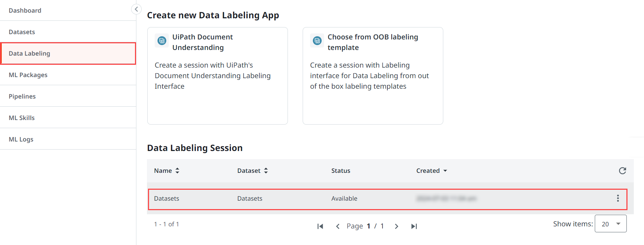Navigate to ML Packages
The image size is (644, 245).
click(x=28, y=75)
